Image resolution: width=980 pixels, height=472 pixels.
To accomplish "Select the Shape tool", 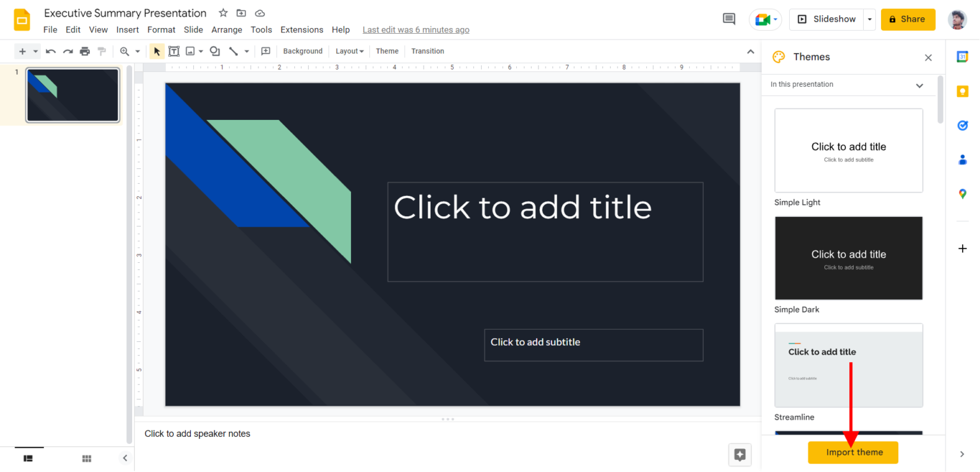I will (214, 51).
